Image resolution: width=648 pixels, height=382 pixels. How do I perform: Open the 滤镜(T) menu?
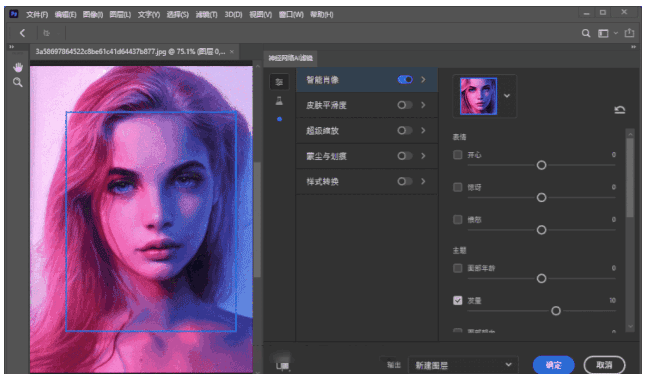pyautogui.click(x=206, y=14)
